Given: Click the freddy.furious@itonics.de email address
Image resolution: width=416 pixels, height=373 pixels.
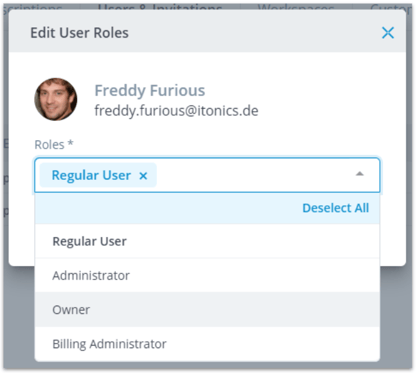Looking at the screenshot, I should pyautogui.click(x=176, y=111).
